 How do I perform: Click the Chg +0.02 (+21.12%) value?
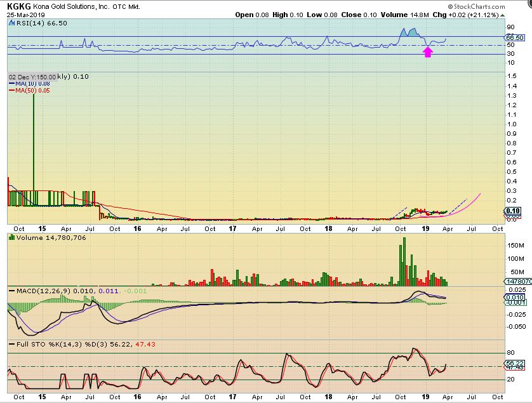487,14
